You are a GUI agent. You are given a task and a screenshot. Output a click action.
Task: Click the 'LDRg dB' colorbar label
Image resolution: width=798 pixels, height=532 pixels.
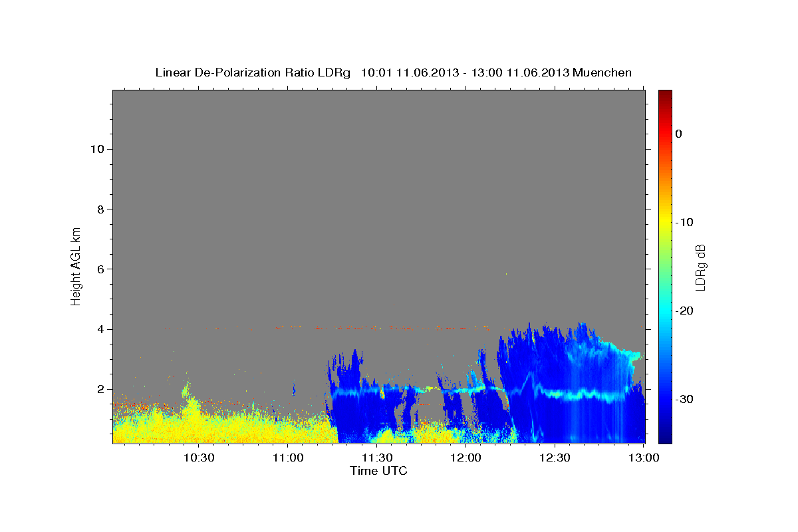[x=700, y=267]
